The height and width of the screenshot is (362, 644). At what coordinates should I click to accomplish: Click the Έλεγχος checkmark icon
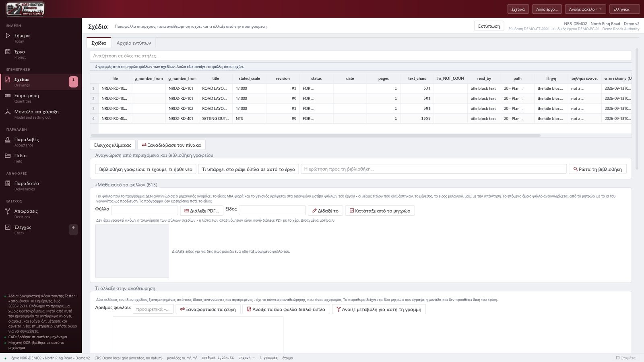point(8,227)
